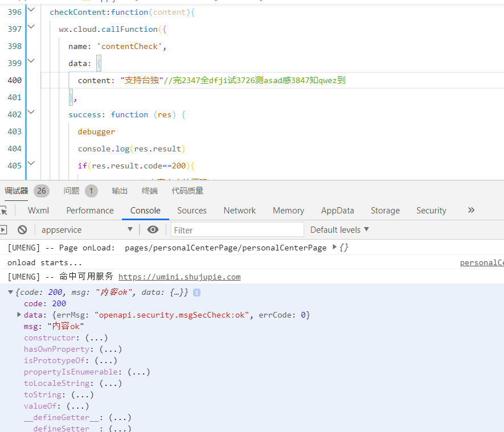
Task: Switch to the Storage tab
Action: pos(385,211)
